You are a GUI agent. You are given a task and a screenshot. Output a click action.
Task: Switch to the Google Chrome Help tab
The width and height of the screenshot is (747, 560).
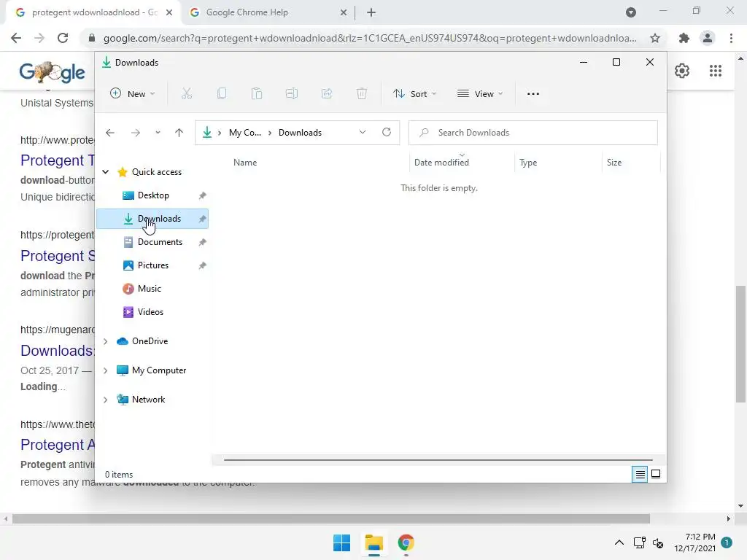point(267,12)
